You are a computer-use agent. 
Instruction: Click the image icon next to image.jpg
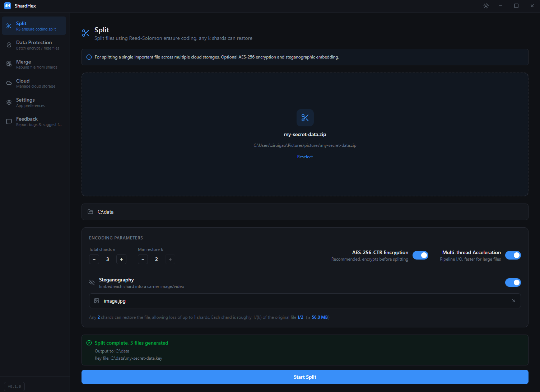pyautogui.click(x=97, y=301)
